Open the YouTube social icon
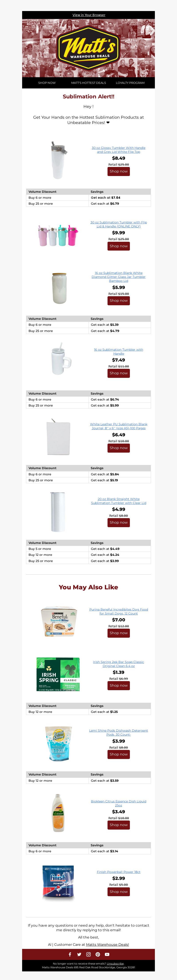The height and width of the screenshot is (980, 177). [x=107, y=954]
